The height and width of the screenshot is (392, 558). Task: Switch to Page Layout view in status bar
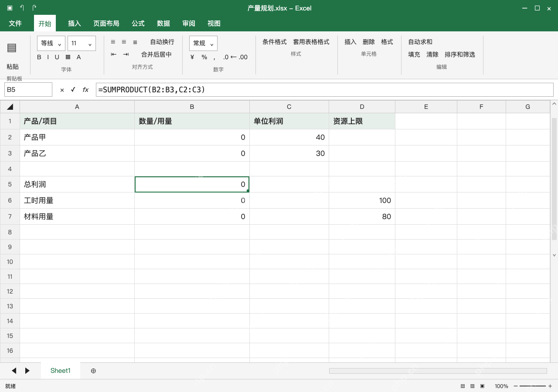tap(472, 386)
